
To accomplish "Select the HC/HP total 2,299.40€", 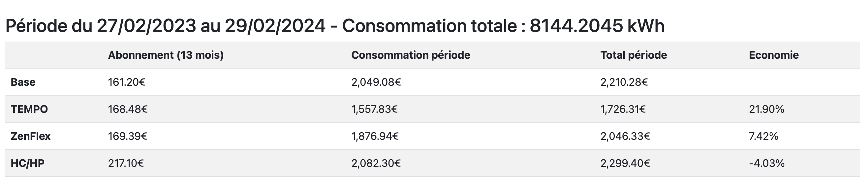I will click(x=625, y=163).
